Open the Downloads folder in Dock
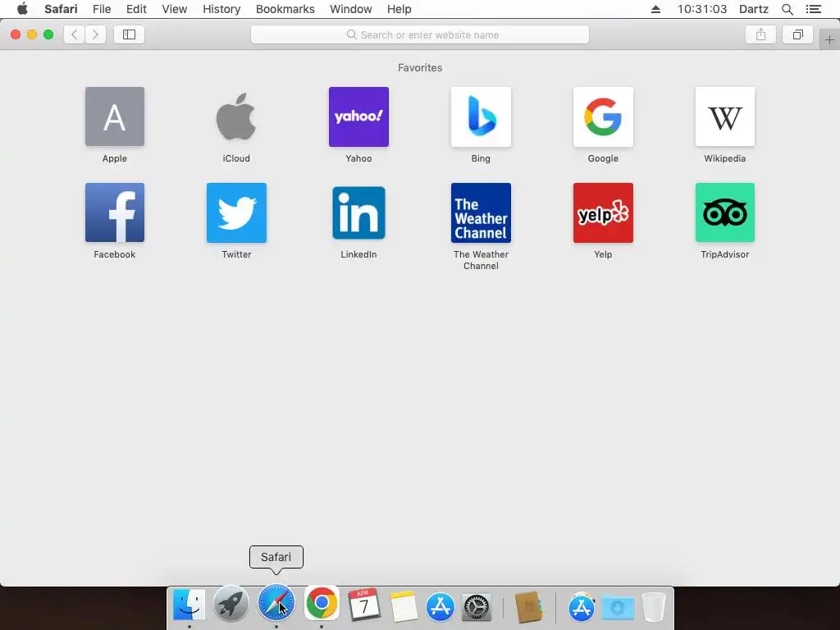 (618, 607)
